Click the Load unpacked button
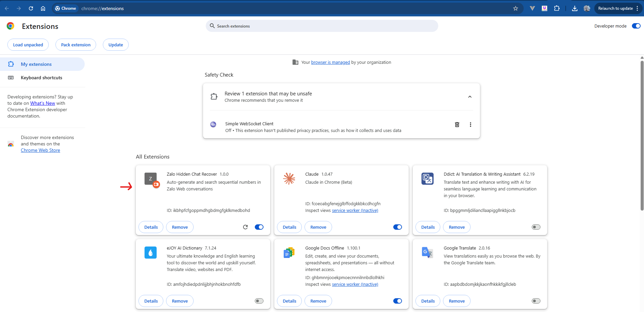The width and height of the screenshot is (644, 312). tap(28, 45)
